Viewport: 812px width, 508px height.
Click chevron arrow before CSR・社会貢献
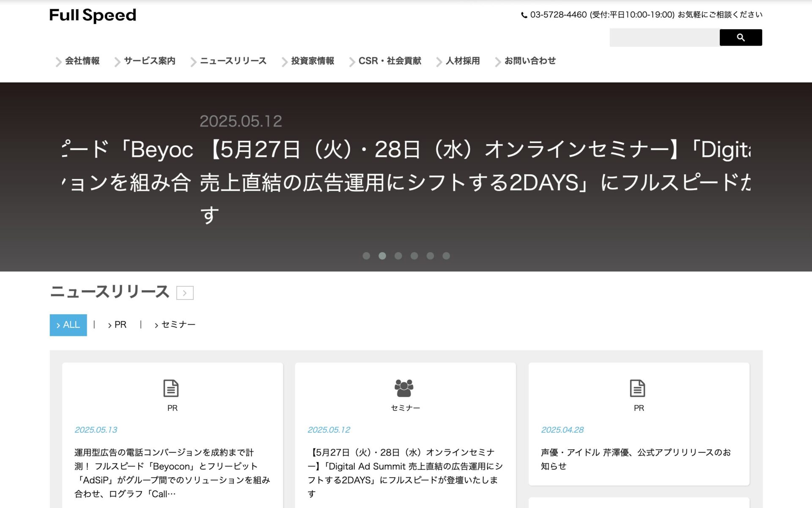[352, 62]
